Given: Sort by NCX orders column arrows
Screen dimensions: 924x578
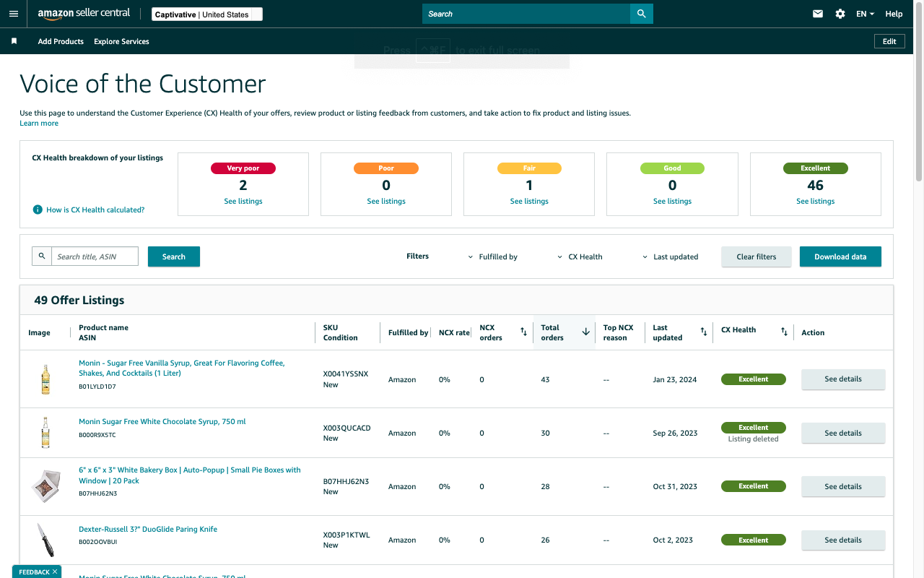Looking at the screenshot, I should 523,332.
